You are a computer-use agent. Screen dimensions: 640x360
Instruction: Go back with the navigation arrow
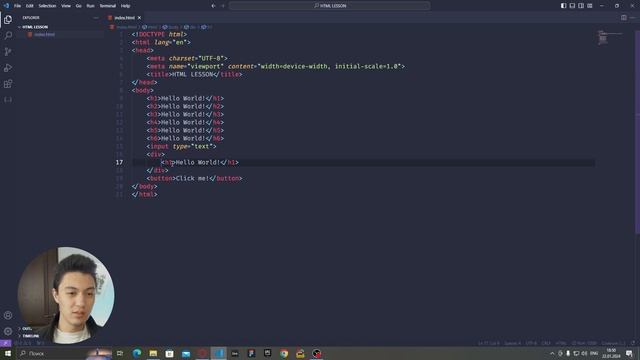coord(213,6)
